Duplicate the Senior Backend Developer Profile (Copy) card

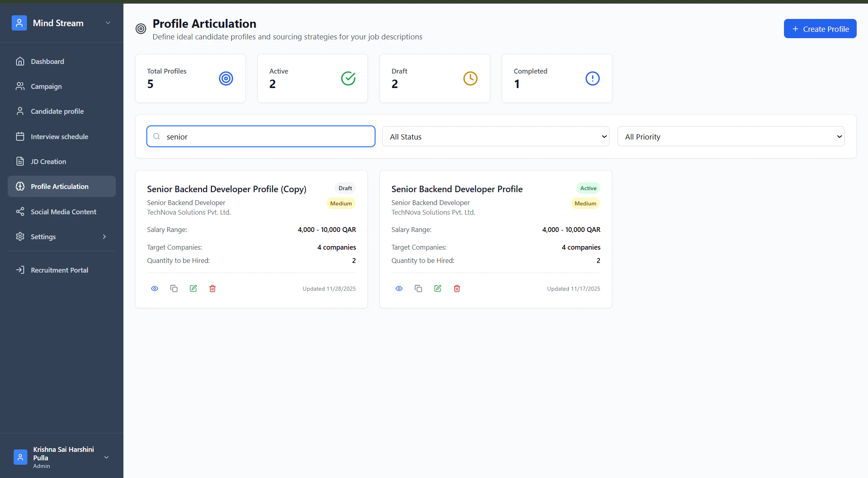tap(174, 289)
